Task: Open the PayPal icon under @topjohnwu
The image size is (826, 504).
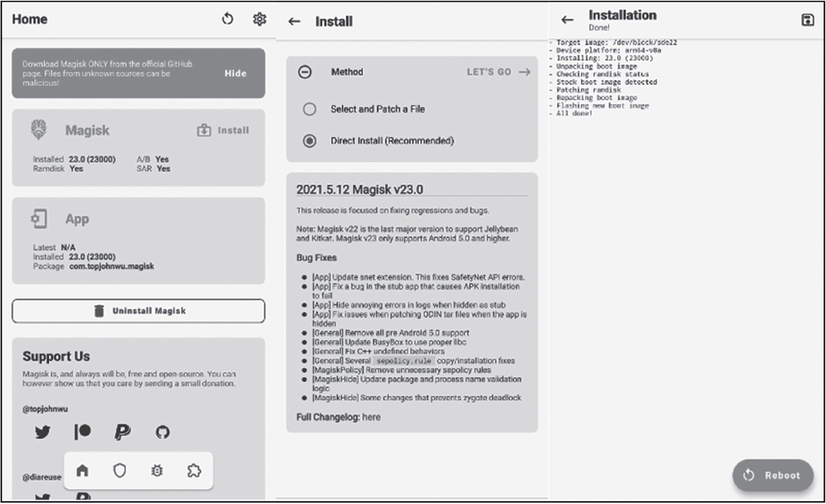Action: pos(123,432)
